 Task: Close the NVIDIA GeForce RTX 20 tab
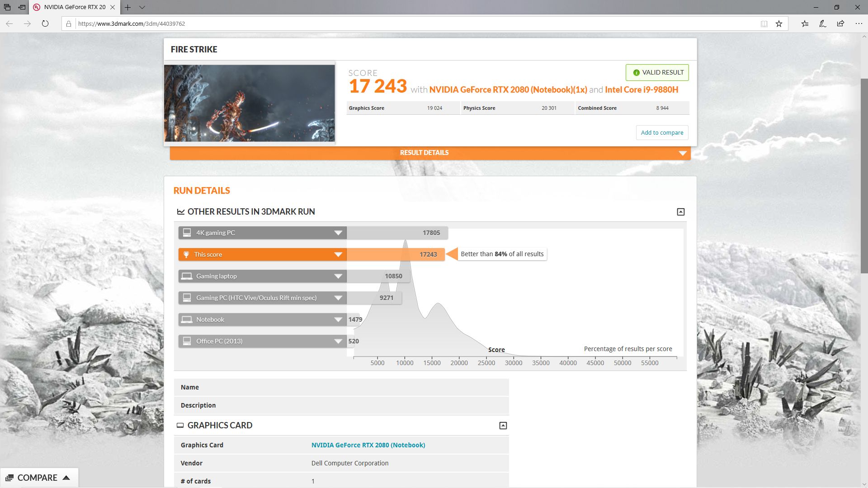click(x=113, y=7)
